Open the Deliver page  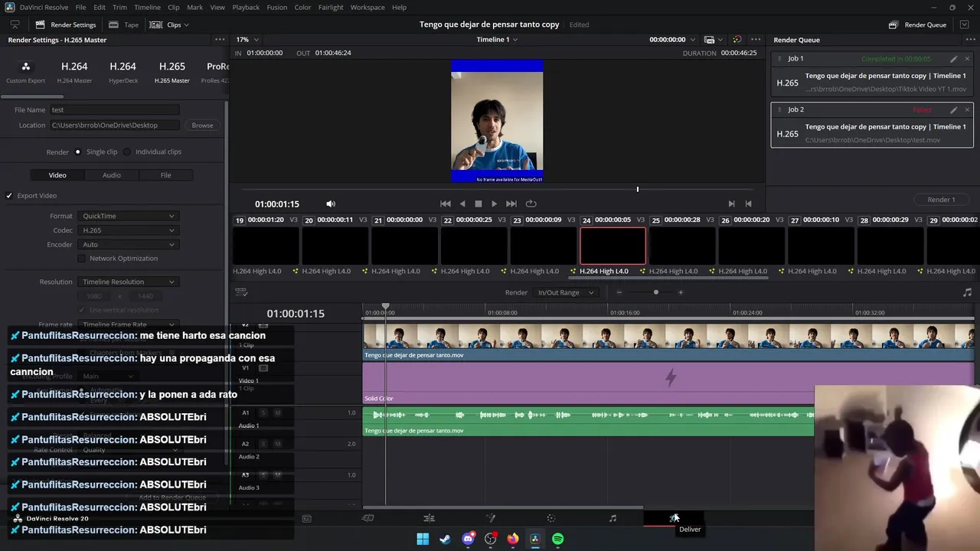(673, 518)
